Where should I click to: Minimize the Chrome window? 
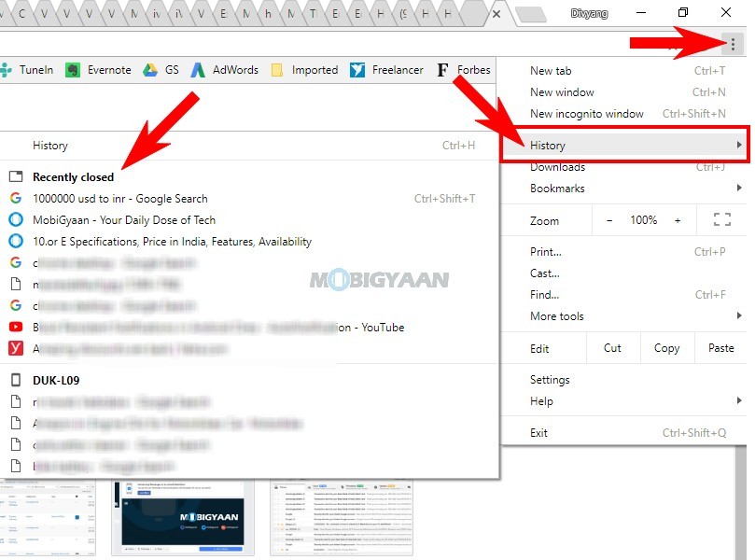[641, 13]
